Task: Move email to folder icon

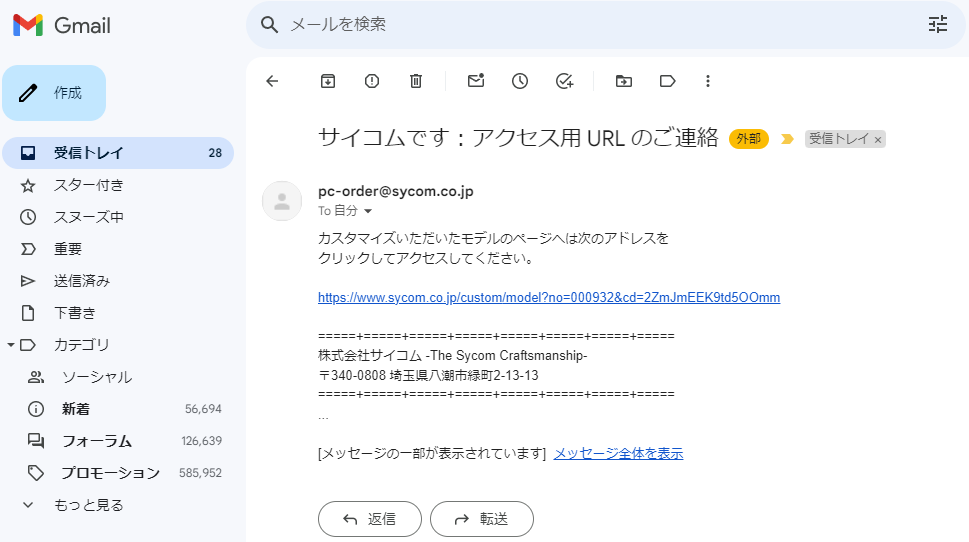Action: click(624, 81)
